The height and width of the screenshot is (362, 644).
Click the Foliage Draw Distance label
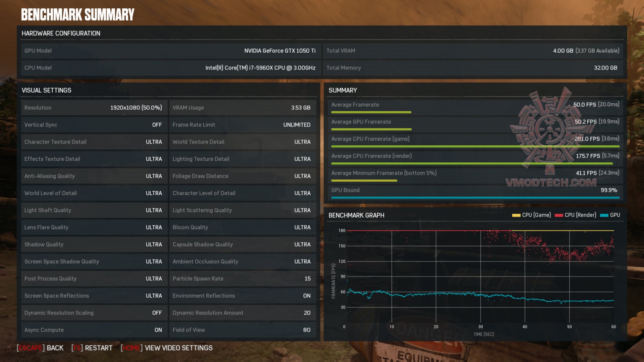pos(201,176)
